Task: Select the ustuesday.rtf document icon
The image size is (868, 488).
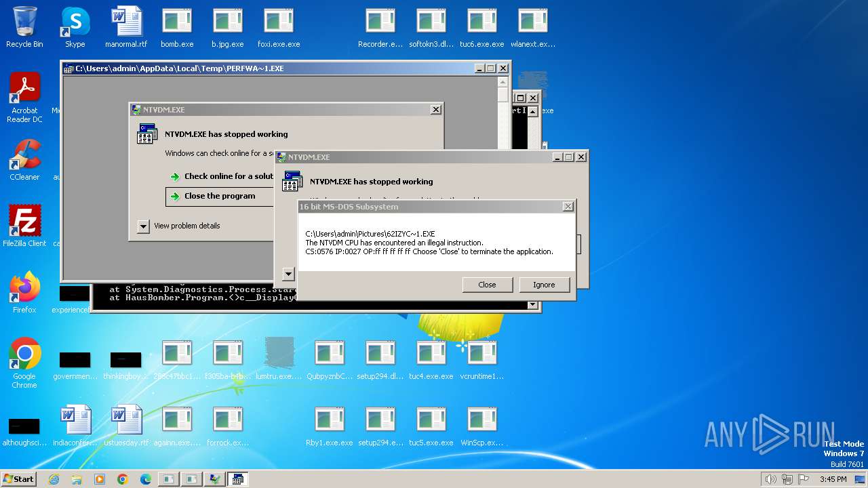Action: click(x=126, y=426)
